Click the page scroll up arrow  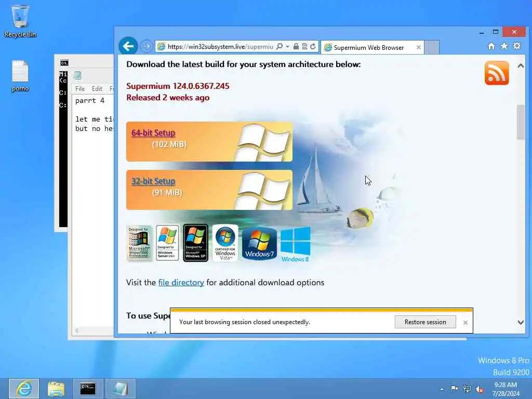coord(521,66)
